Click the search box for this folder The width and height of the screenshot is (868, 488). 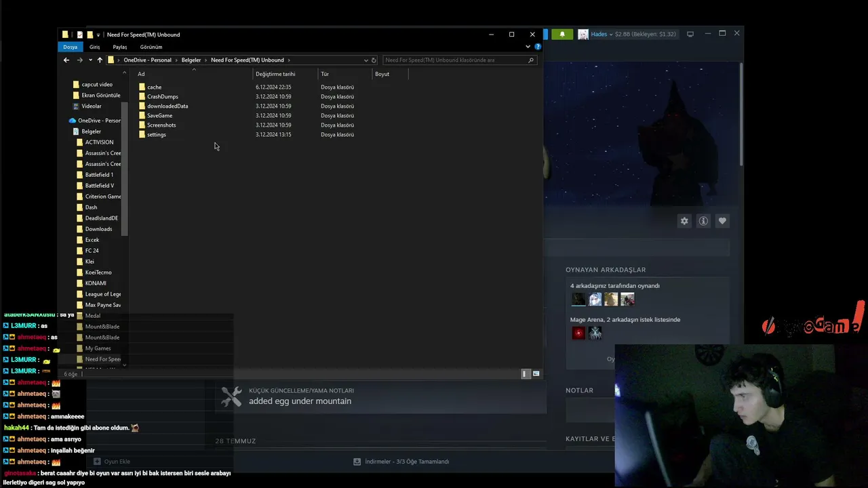[x=460, y=60]
